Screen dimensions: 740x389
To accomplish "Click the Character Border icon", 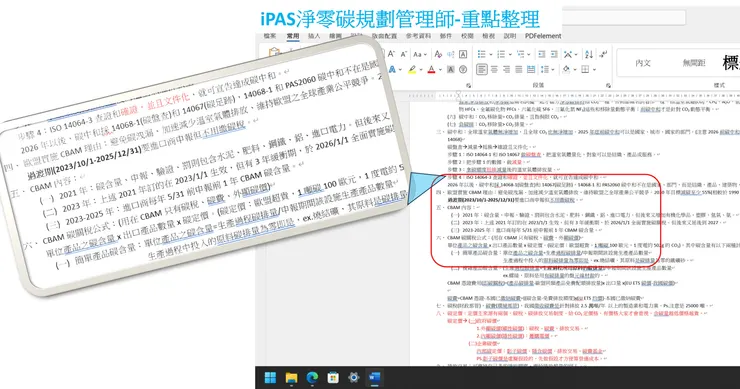I will 463,54.
